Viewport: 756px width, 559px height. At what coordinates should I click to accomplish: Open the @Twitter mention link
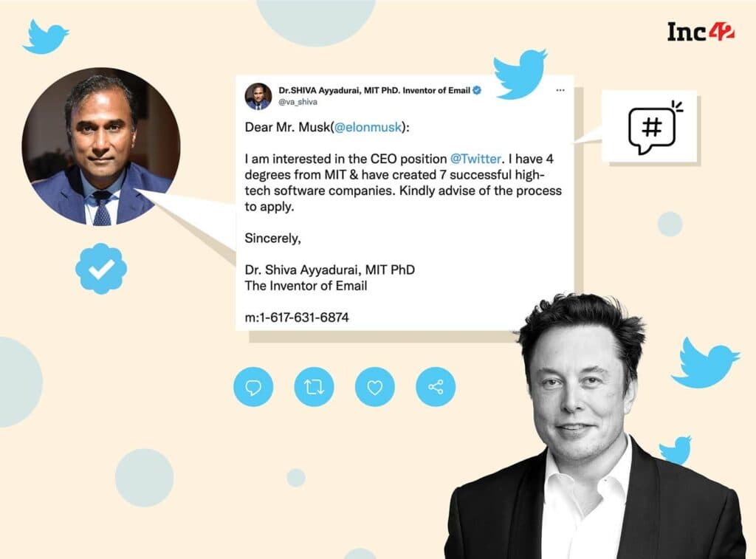coord(475,159)
